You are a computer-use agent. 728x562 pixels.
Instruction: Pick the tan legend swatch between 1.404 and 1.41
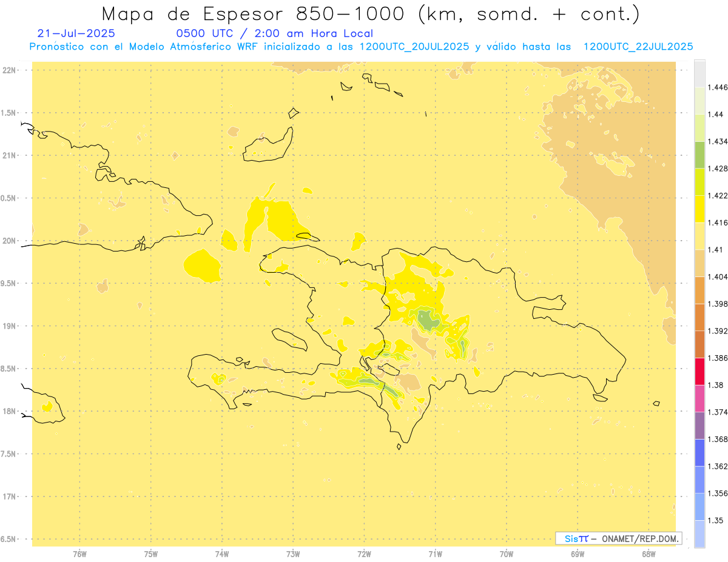[699, 263]
